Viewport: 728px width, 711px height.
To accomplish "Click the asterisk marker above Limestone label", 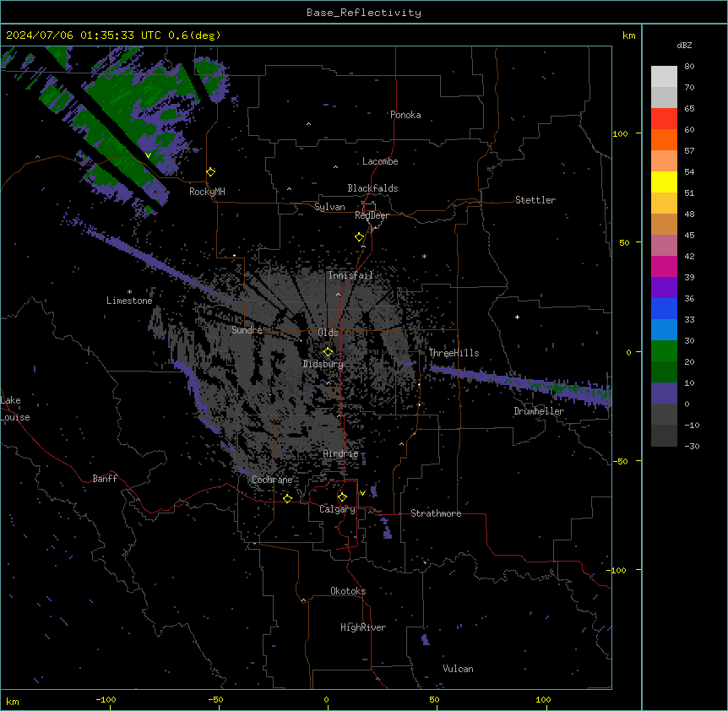I will (129, 292).
